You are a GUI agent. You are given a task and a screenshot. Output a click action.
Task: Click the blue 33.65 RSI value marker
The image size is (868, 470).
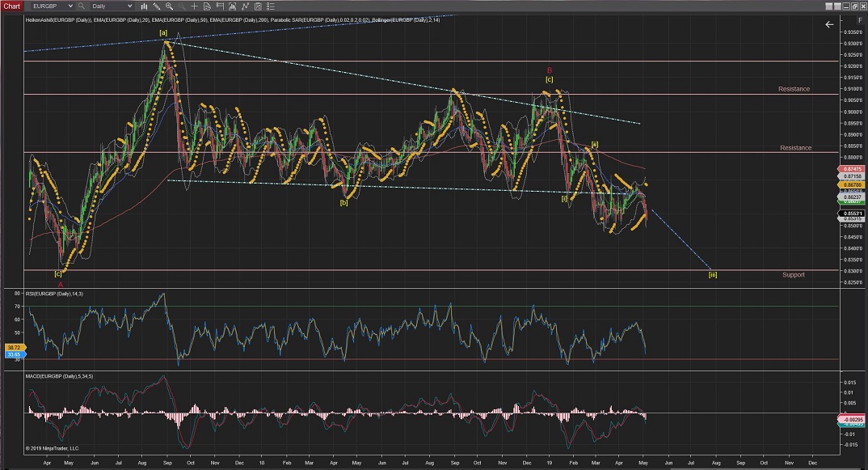[15, 354]
